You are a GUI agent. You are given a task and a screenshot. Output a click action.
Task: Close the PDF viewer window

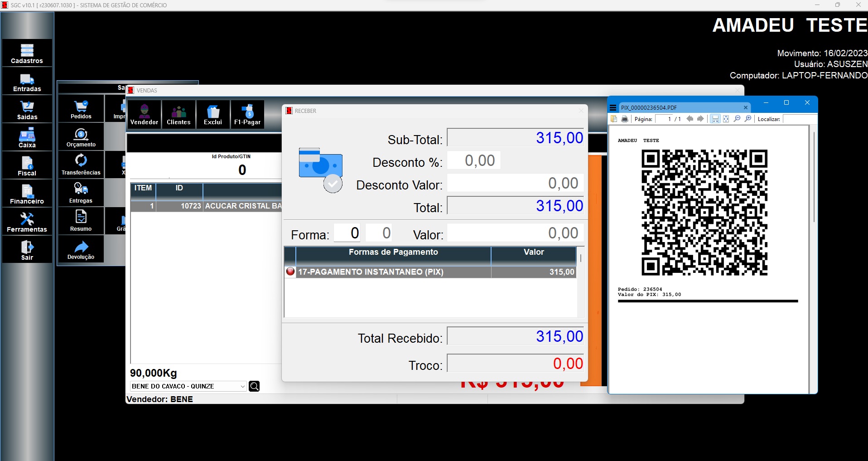click(807, 103)
